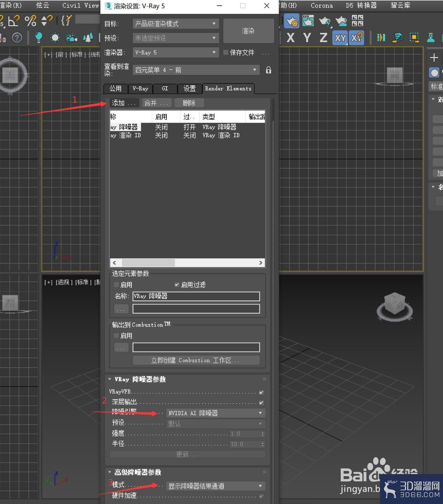The height and width of the screenshot is (504, 443).
Task: Click the question mark help icon
Action: [17, 38]
